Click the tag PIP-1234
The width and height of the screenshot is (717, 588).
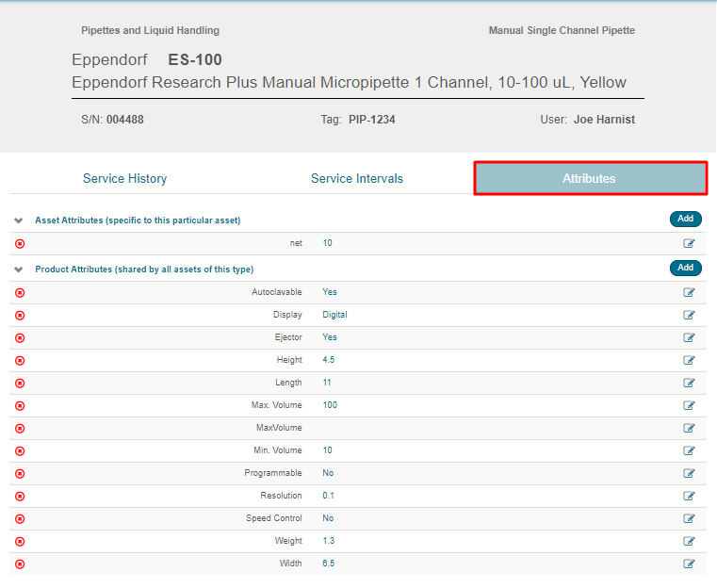pos(372,120)
